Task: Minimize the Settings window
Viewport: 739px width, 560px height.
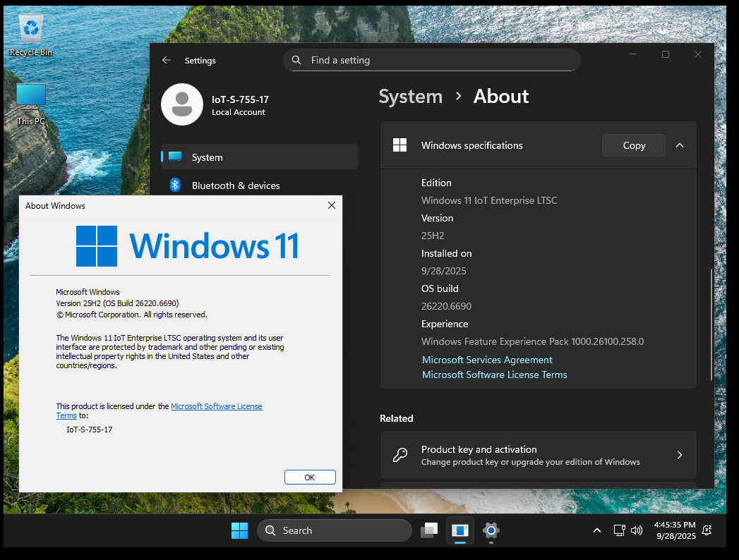Action: pyautogui.click(x=633, y=54)
